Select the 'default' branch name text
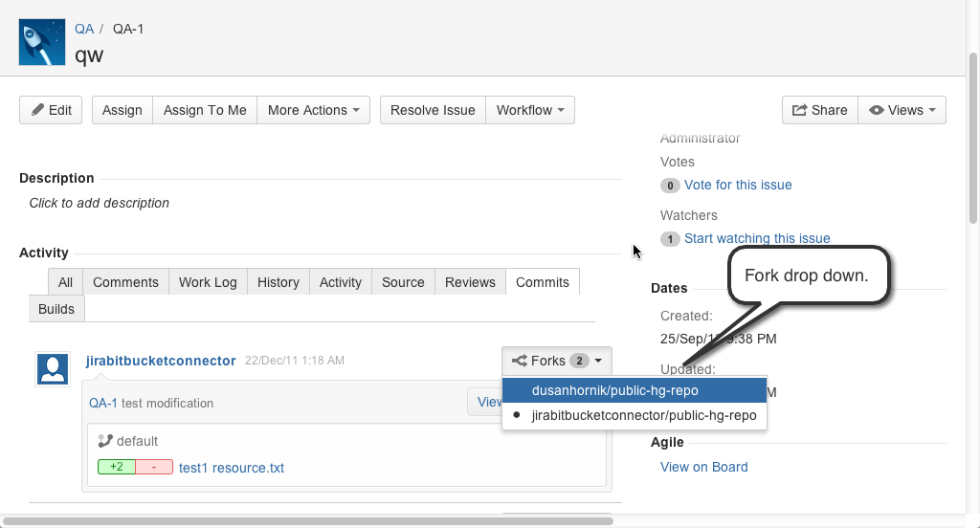The width and height of the screenshot is (980, 528). [137, 441]
